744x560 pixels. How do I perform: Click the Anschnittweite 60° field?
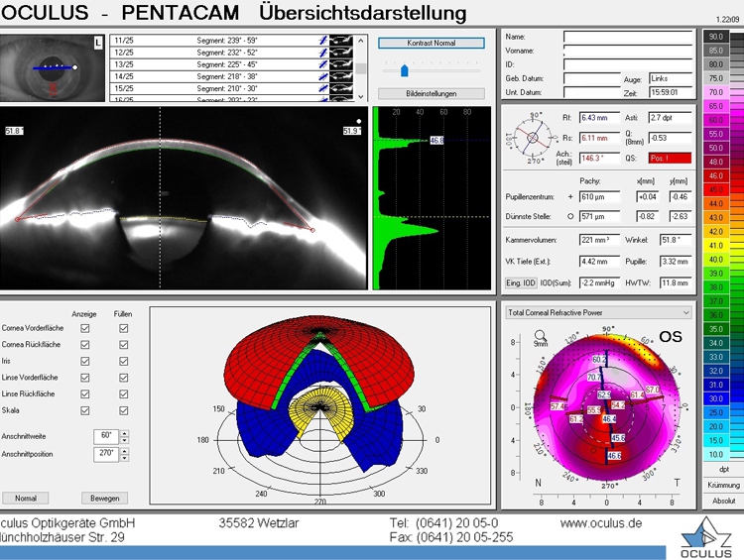[106, 436]
